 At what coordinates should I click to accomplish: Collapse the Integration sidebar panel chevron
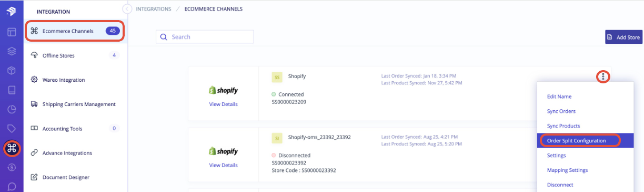pos(127,9)
